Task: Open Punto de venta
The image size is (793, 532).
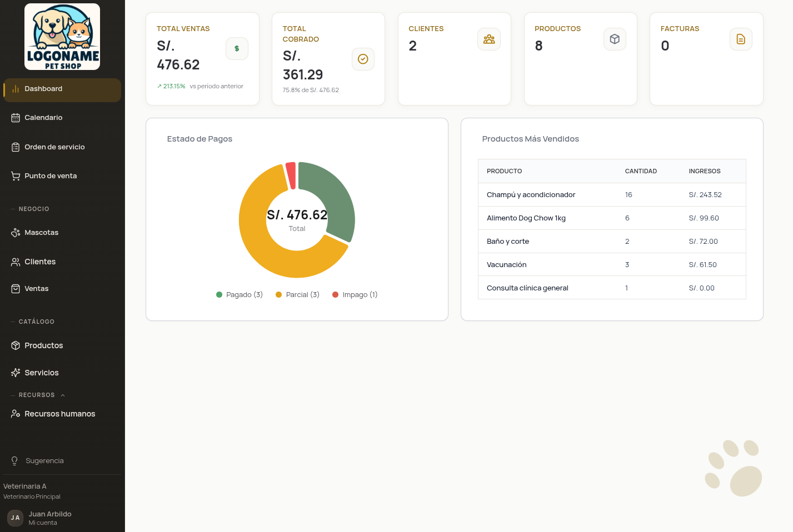Action: (x=62, y=176)
